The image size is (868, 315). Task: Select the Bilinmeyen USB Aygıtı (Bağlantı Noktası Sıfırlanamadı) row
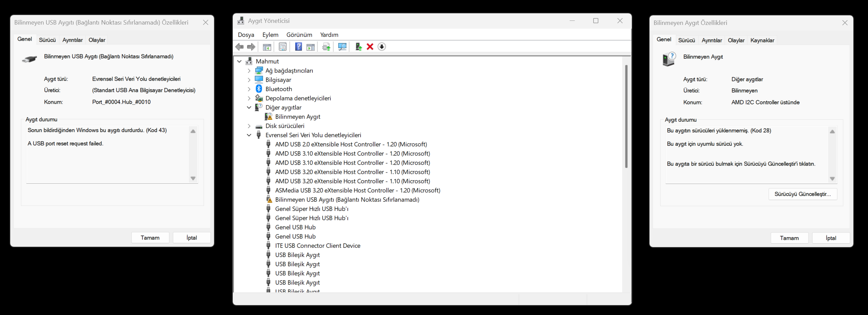pos(347,200)
